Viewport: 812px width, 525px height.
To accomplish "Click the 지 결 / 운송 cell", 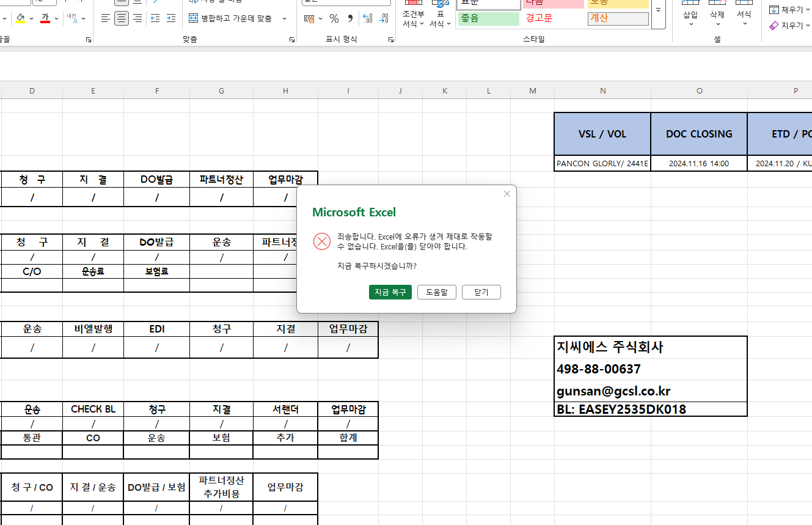I will point(93,487).
